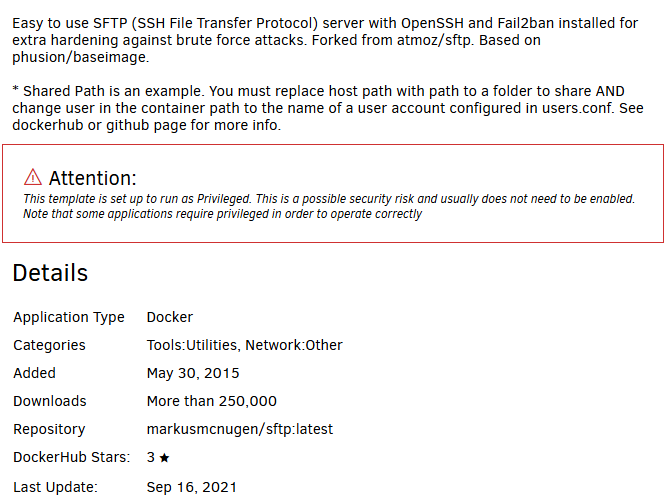Image resolution: width=668 pixels, height=504 pixels.
Task: Click the Details heading
Action: pyautogui.click(x=50, y=273)
